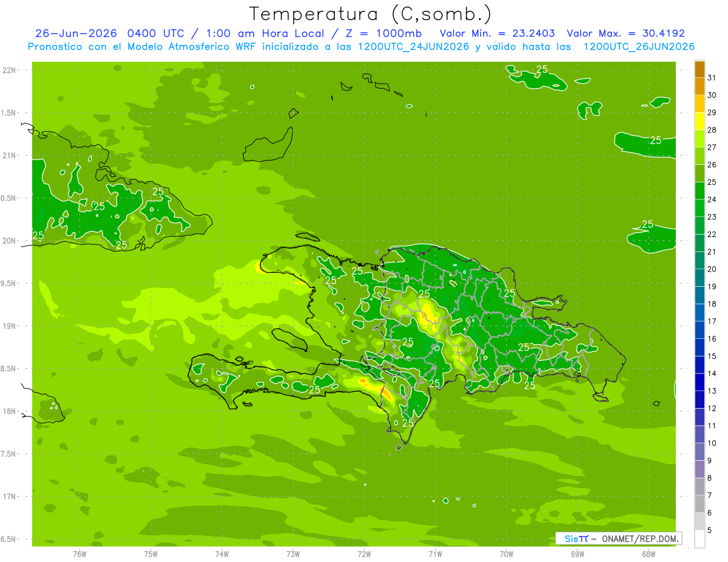Select the '1200UTC_26JUN2026' valid-until time
The image size is (728, 562).
(639, 47)
